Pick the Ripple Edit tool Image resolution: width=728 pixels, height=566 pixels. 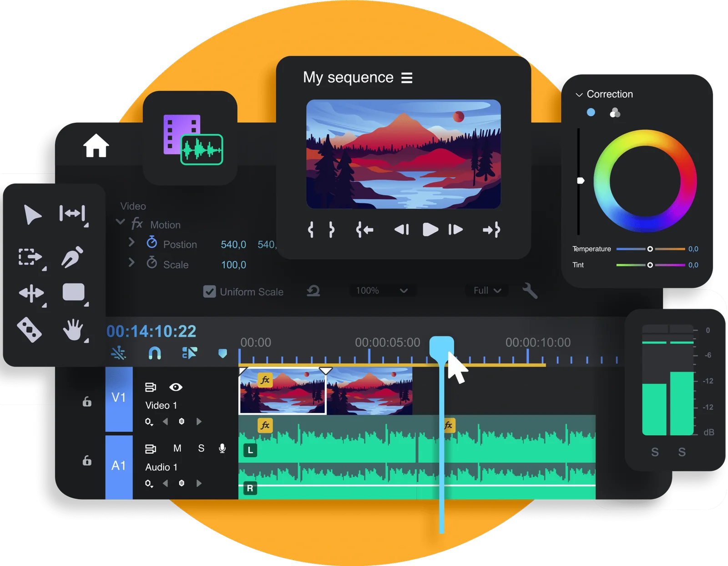(72, 213)
